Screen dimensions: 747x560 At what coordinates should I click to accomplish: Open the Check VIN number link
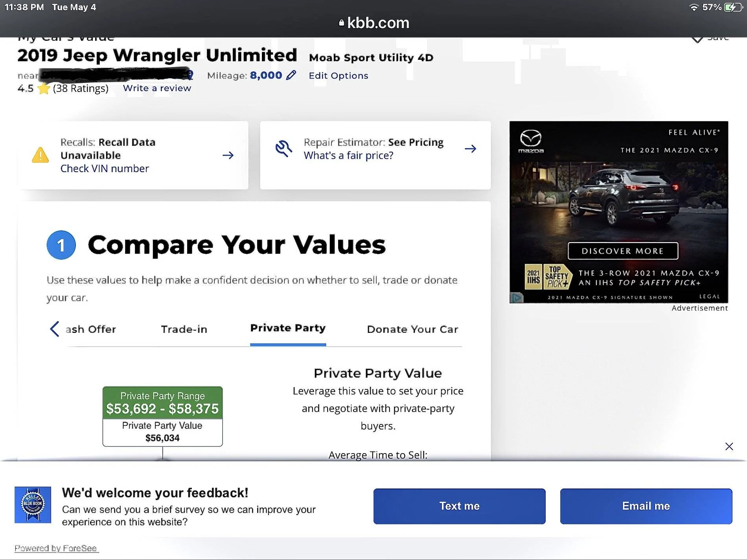point(105,169)
